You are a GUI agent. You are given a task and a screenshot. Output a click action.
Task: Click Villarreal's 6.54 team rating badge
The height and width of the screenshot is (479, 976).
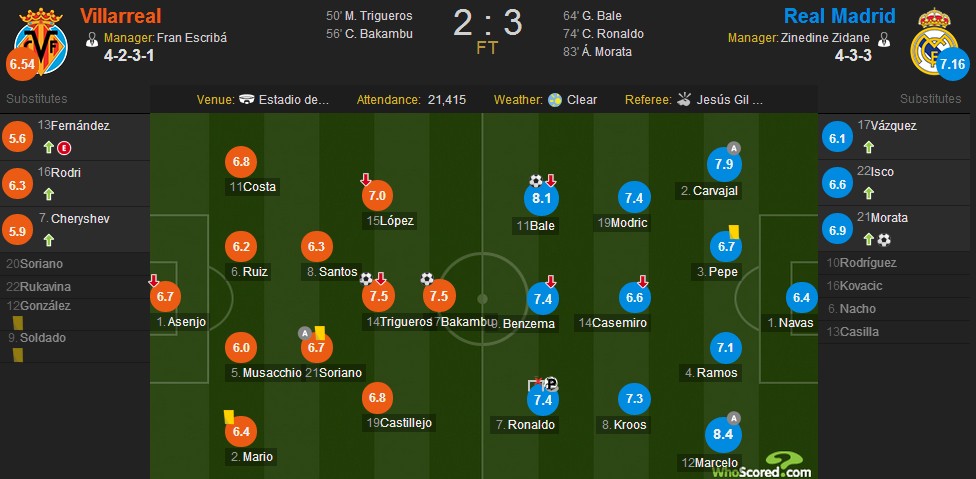click(x=21, y=65)
